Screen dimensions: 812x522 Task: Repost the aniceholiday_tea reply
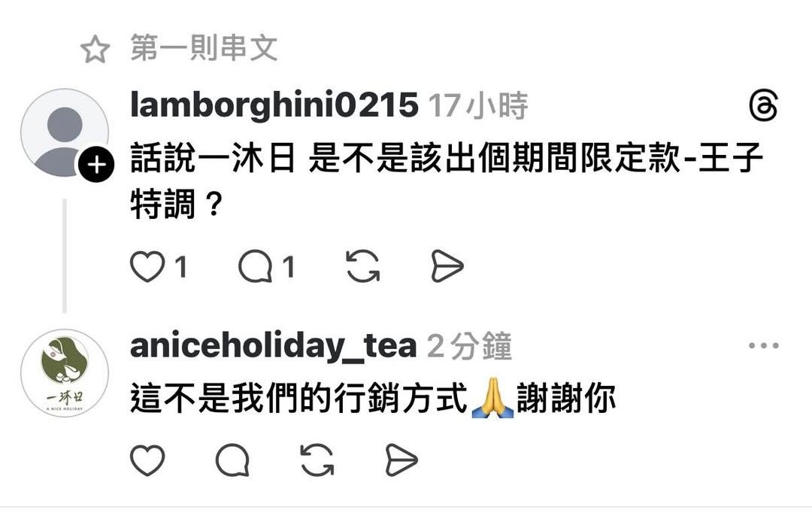click(x=317, y=460)
